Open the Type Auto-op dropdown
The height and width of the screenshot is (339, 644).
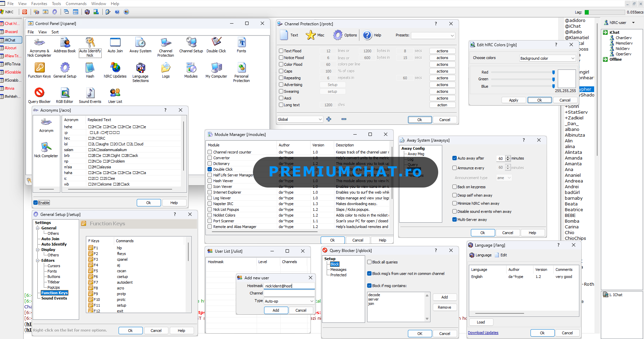pos(289,301)
